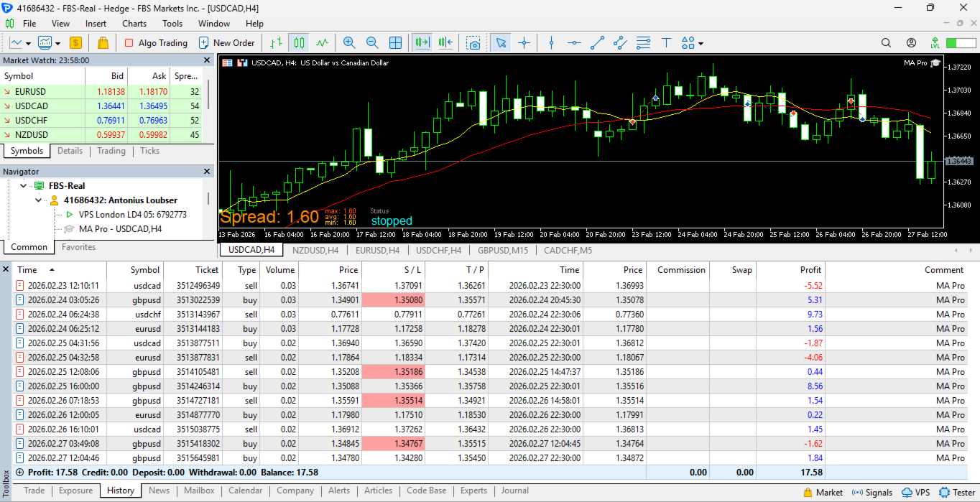This screenshot has width=980, height=502.
Task: Open the chart templates dropdown
Action: pyautogui.click(x=50, y=43)
